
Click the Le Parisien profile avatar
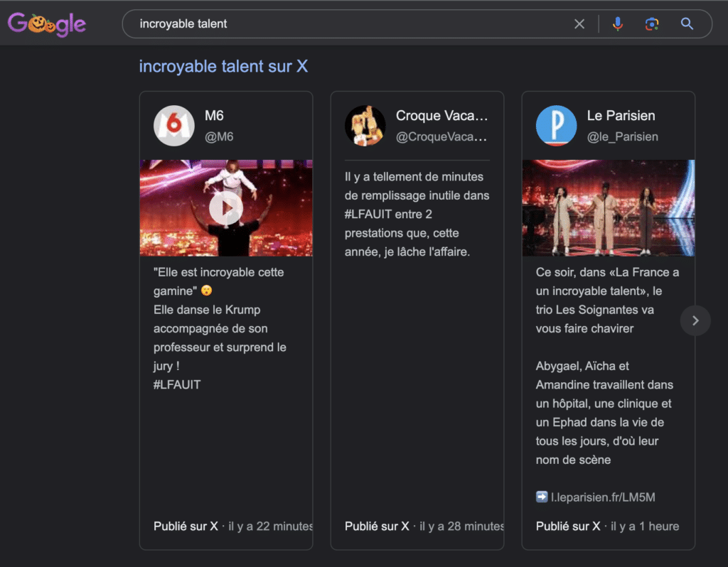(556, 126)
